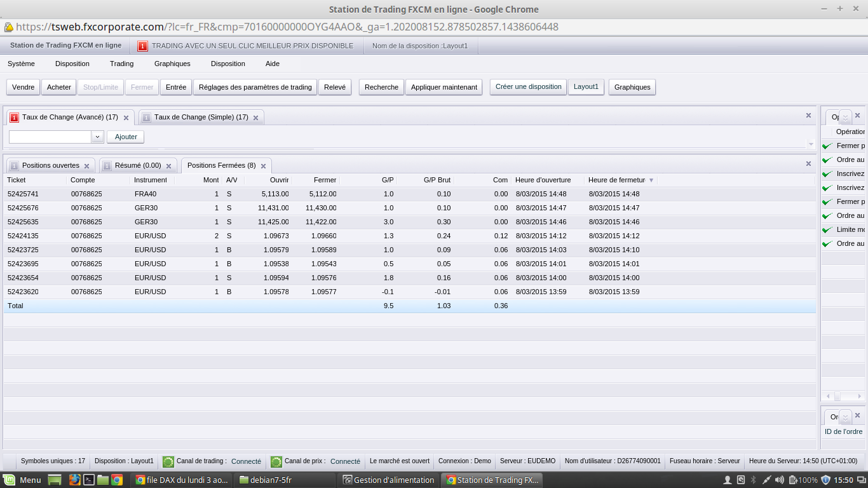The height and width of the screenshot is (488, 868).
Task: Click the icon on the Résumé tab
Action: (107, 166)
